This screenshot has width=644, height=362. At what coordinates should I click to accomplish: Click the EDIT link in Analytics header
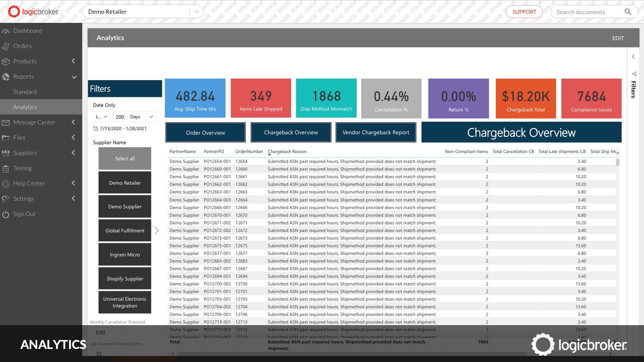click(x=618, y=38)
